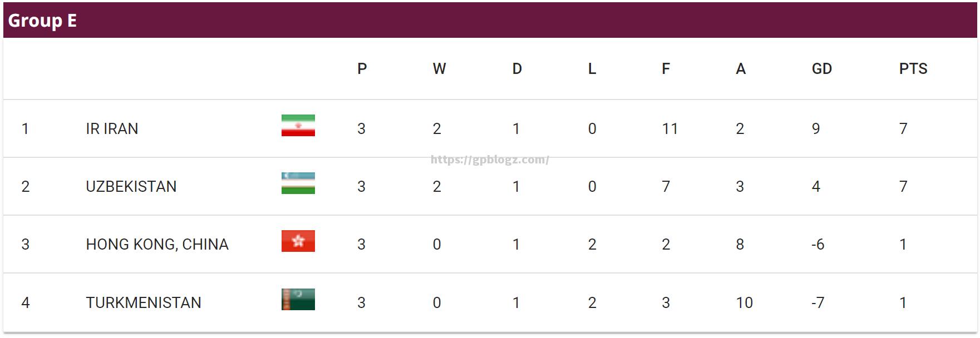Screen dimensions: 980x338
Task: Click Hong Kong's goal difference -6
Action: tap(818, 245)
